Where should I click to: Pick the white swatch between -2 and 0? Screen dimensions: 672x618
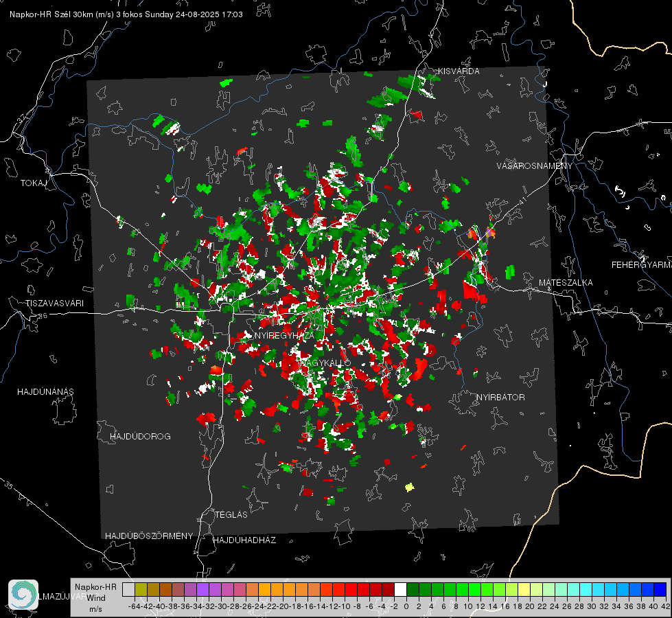[400, 589]
